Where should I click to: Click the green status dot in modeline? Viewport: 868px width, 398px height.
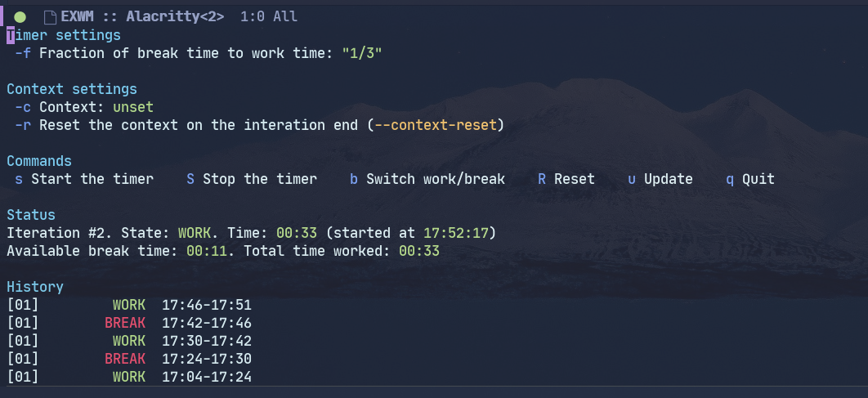tap(20, 16)
